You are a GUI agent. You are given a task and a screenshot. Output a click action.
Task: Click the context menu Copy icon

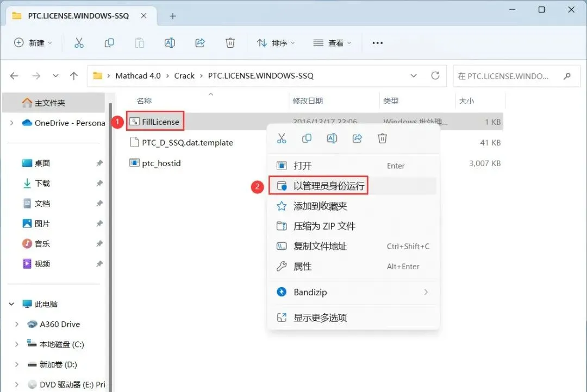coord(307,138)
